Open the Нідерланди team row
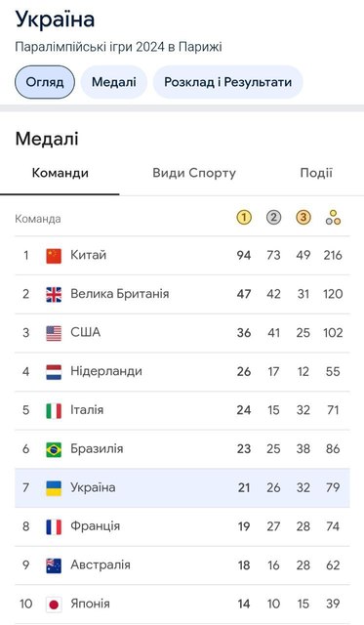The image size is (364, 625). (182, 371)
